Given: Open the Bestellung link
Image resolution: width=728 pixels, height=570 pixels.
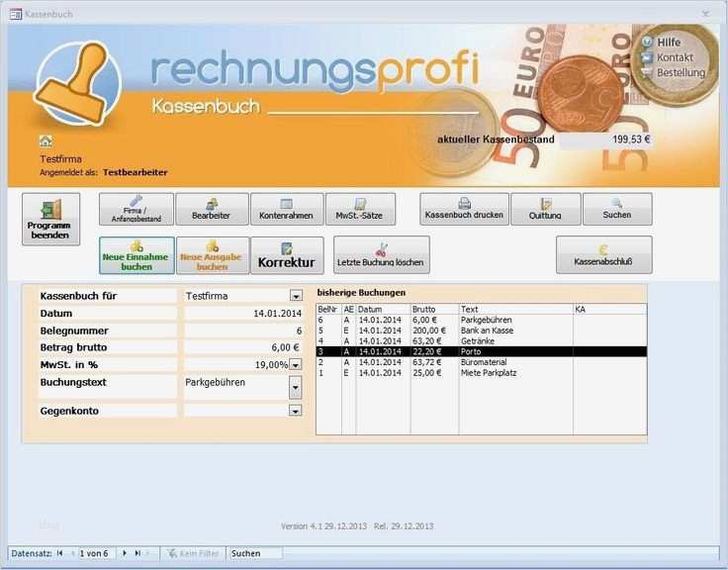Looking at the screenshot, I should coord(681,73).
